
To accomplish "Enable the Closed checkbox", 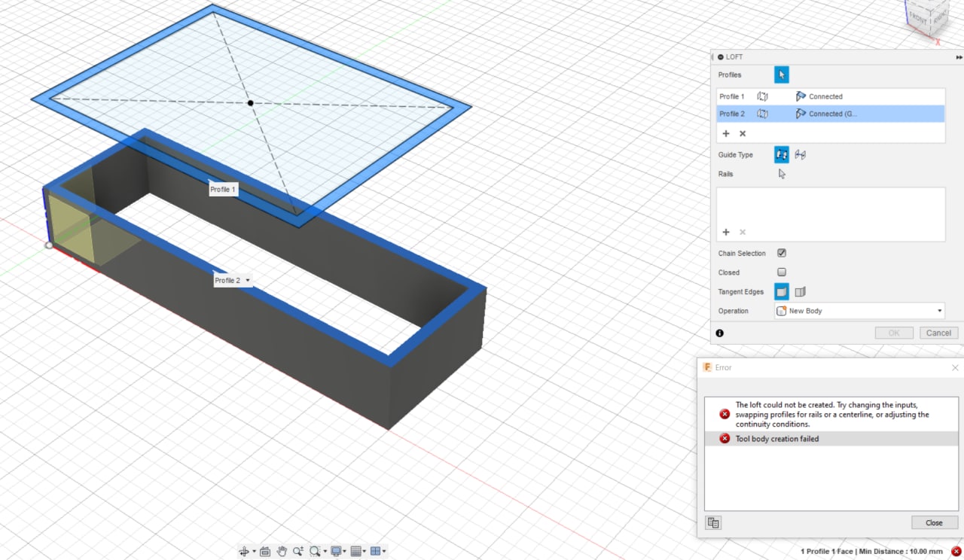I will pos(782,272).
